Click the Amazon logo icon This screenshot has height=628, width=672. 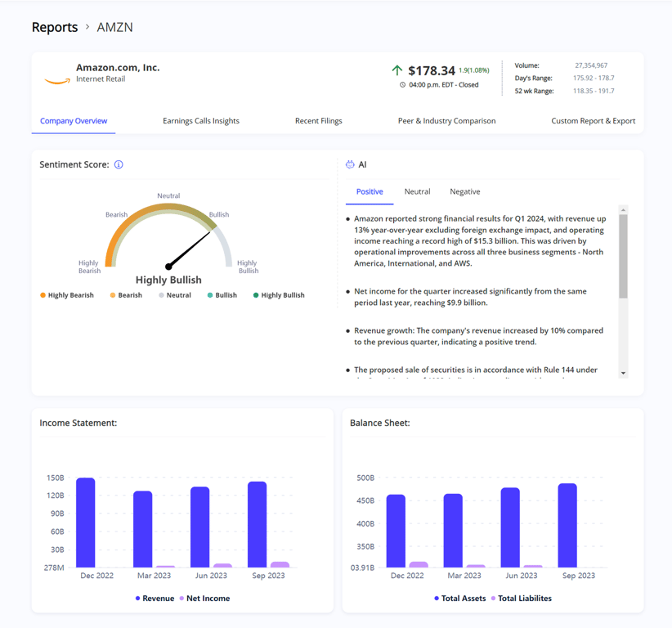(x=57, y=81)
